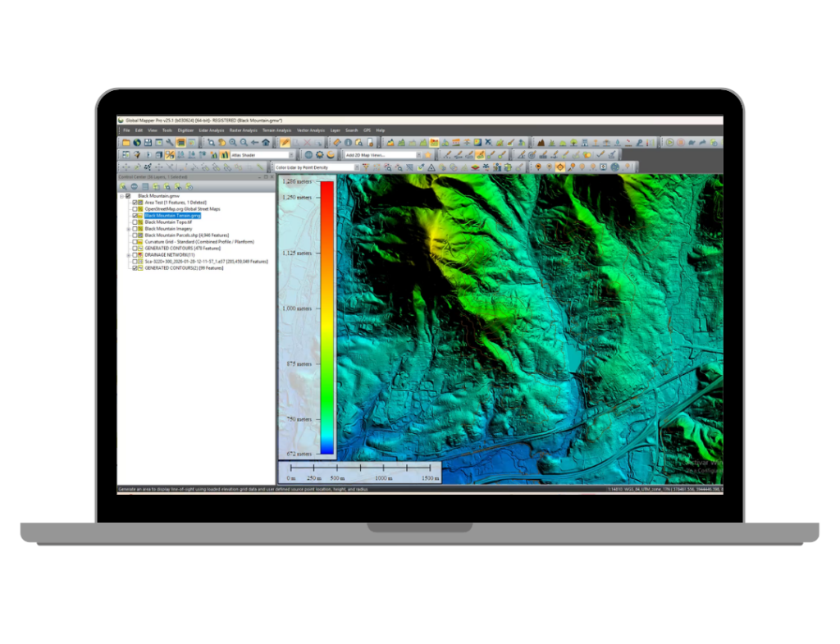Select the Black Mountain Terrain.gmg layer name
This screenshot has height=644, width=840.
(172, 216)
